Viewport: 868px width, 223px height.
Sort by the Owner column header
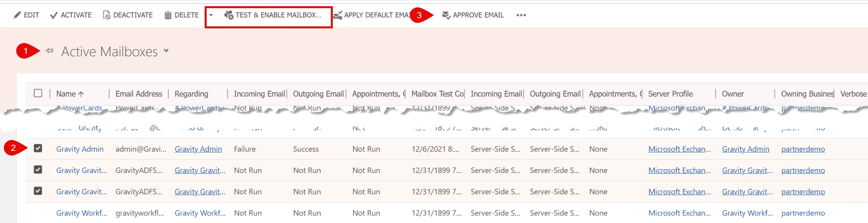(x=733, y=94)
